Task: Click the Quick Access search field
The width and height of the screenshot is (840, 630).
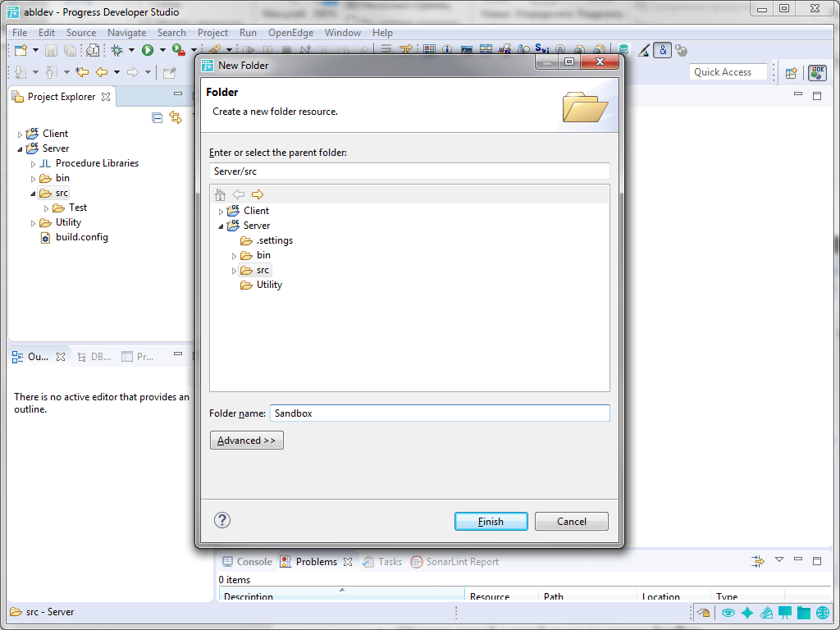Action: coord(728,72)
